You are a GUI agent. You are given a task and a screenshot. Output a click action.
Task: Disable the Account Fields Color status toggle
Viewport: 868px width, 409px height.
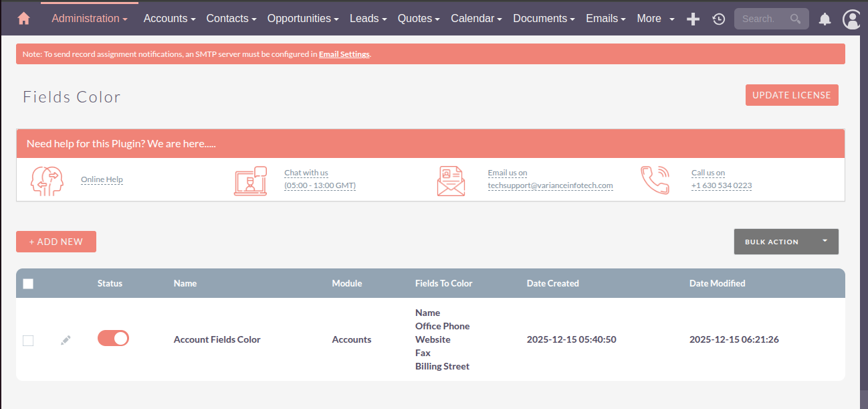(113, 338)
